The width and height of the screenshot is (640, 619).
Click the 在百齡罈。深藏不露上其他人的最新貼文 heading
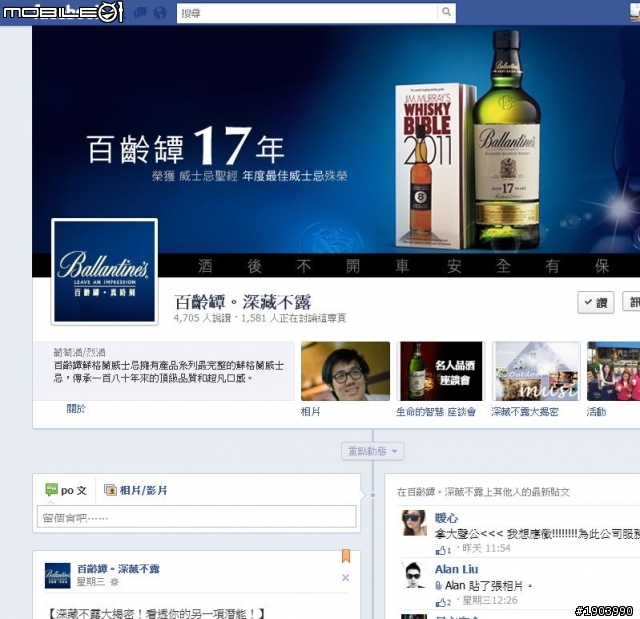483,492
